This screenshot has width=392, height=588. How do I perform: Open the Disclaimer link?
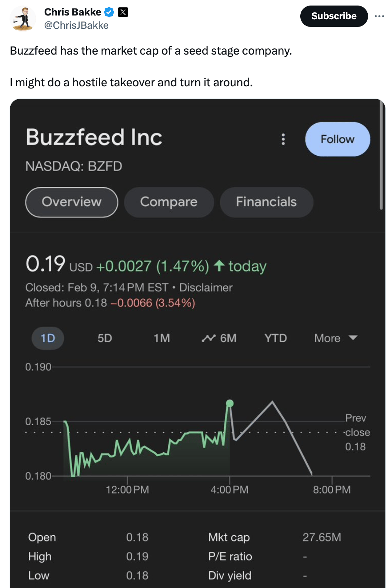(x=206, y=287)
